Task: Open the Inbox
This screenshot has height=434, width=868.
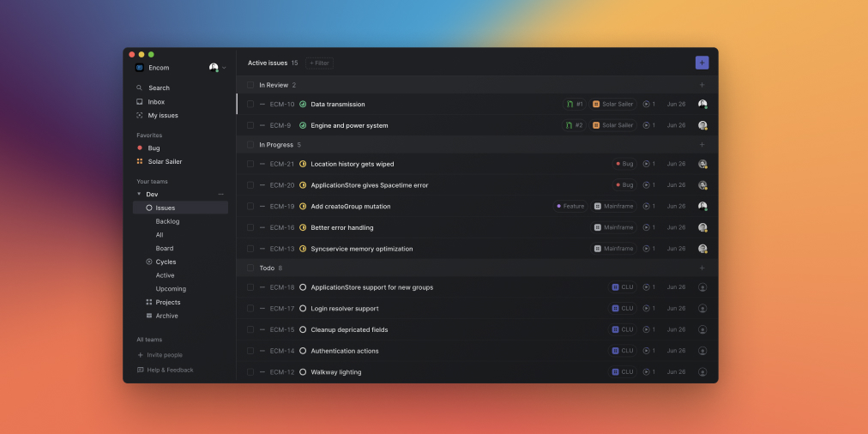Action: coord(155,101)
